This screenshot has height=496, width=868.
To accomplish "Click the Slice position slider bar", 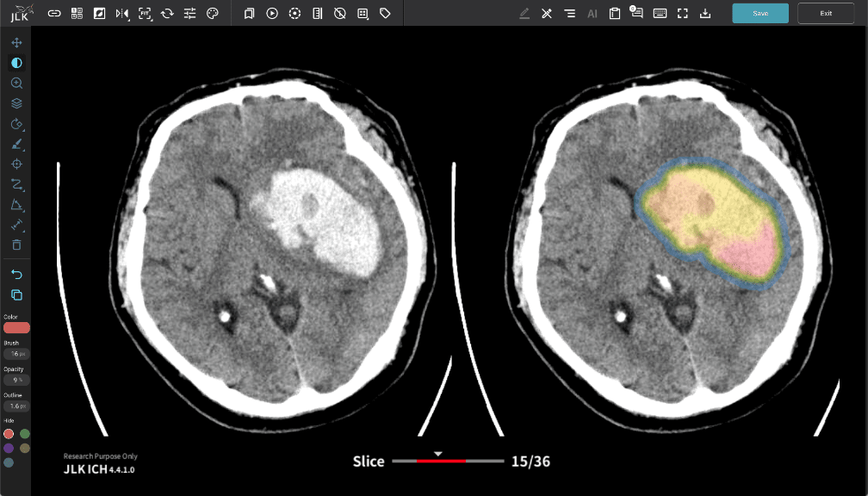I will [x=448, y=462].
